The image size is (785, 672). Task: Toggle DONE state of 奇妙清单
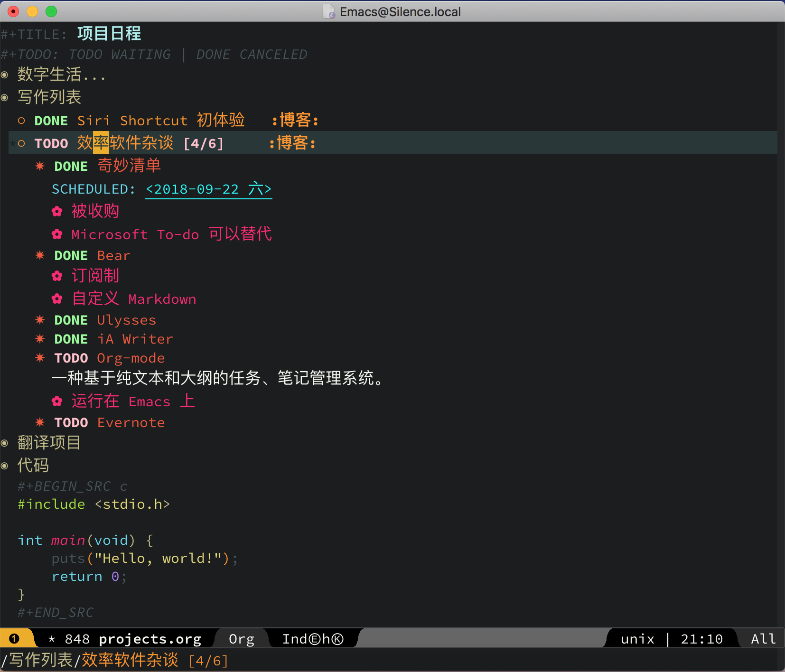tap(71, 166)
